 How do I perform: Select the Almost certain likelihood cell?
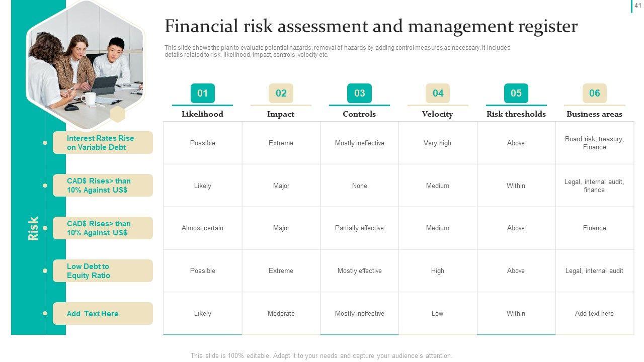(202, 228)
